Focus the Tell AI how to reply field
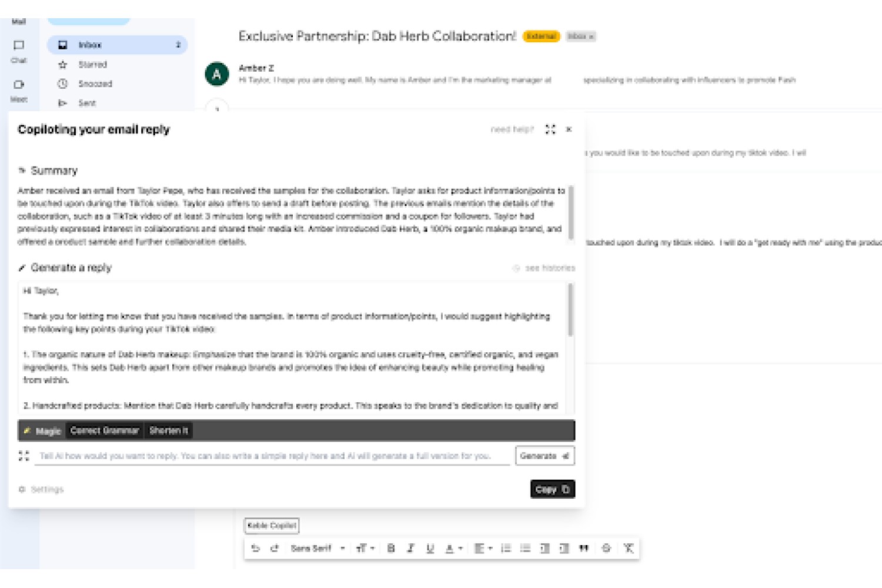 [272, 456]
